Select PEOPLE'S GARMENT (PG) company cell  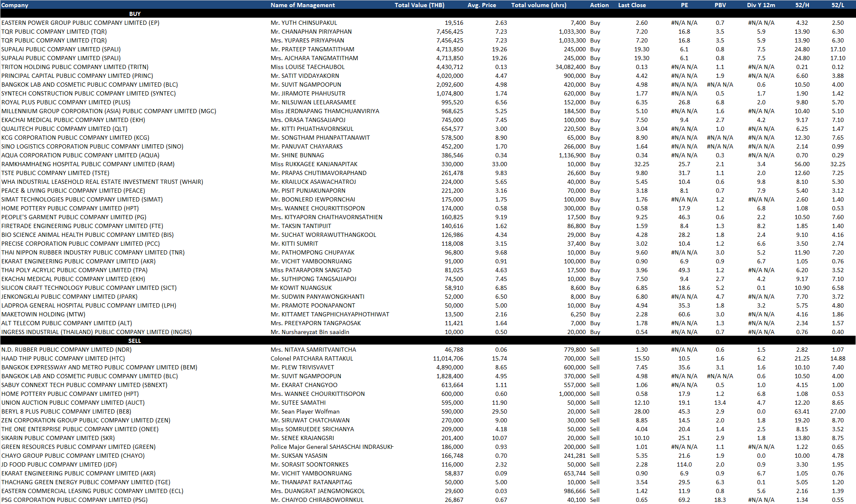(74, 217)
